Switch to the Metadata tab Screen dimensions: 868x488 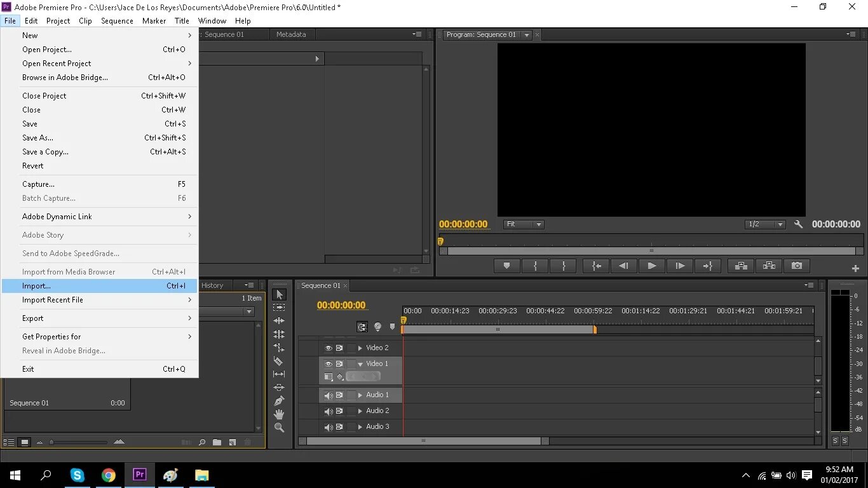pyautogui.click(x=291, y=34)
